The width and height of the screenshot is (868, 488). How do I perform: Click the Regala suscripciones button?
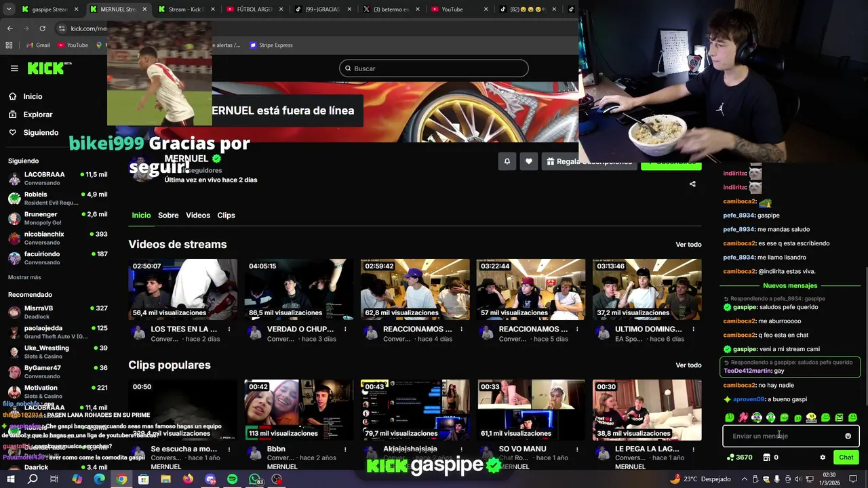(x=589, y=161)
